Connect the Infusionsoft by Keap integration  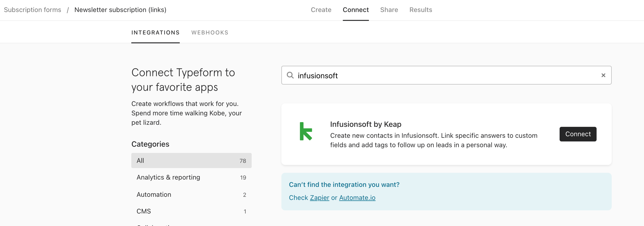[x=578, y=134]
